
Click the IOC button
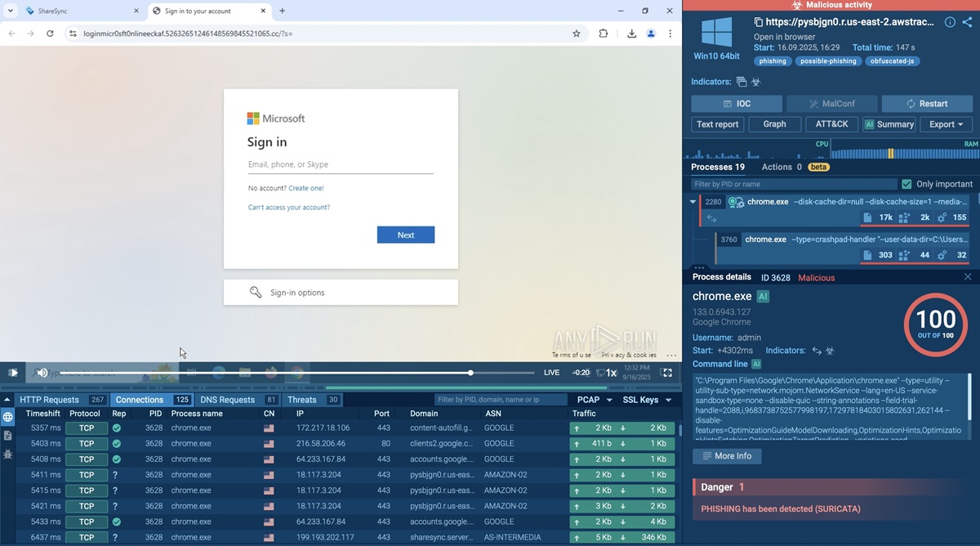pos(737,104)
